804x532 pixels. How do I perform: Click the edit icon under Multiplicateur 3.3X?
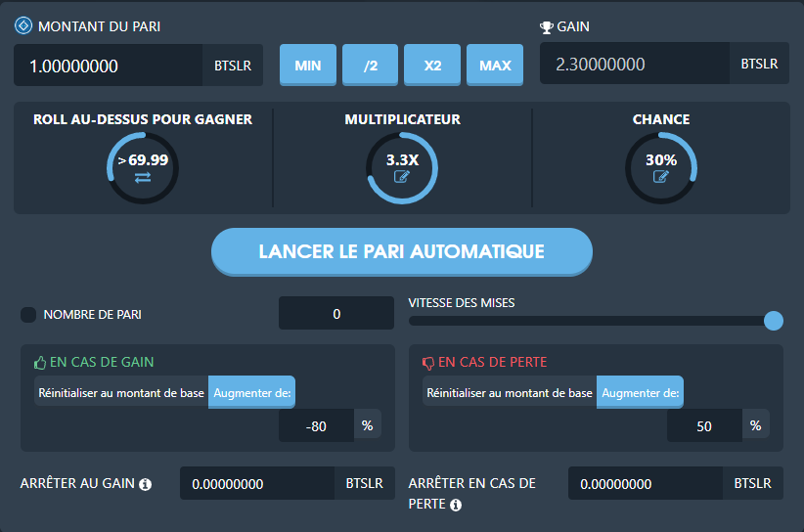coord(401,177)
